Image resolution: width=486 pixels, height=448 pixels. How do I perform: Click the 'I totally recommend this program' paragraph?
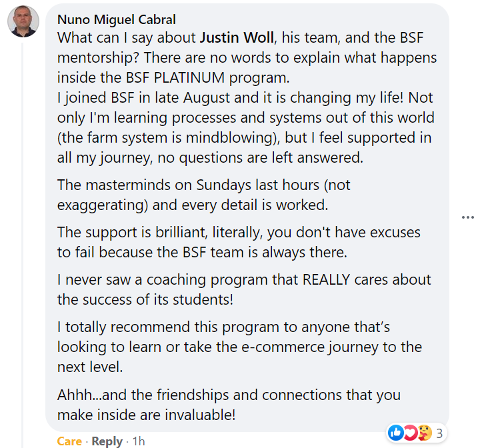(x=239, y=347)
